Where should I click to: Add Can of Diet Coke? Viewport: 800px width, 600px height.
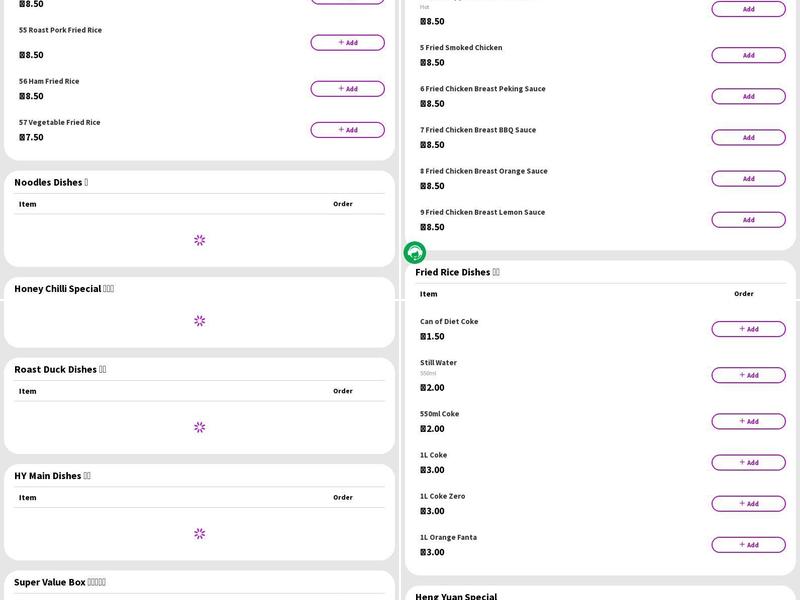coord(748,329)
